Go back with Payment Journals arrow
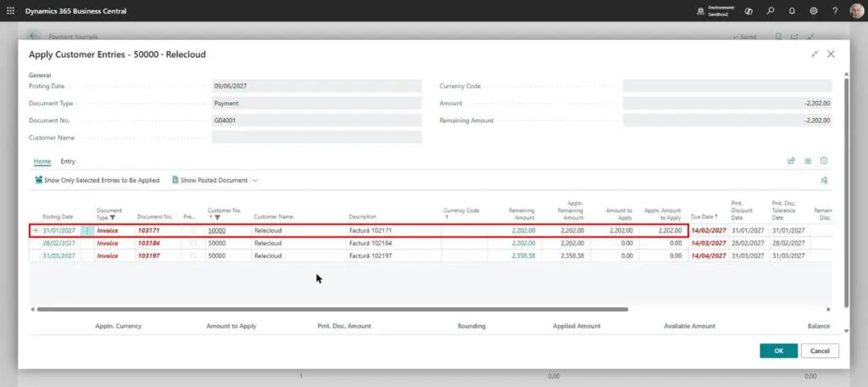Screen dimensions: 868x387 (x=34, y=36)
